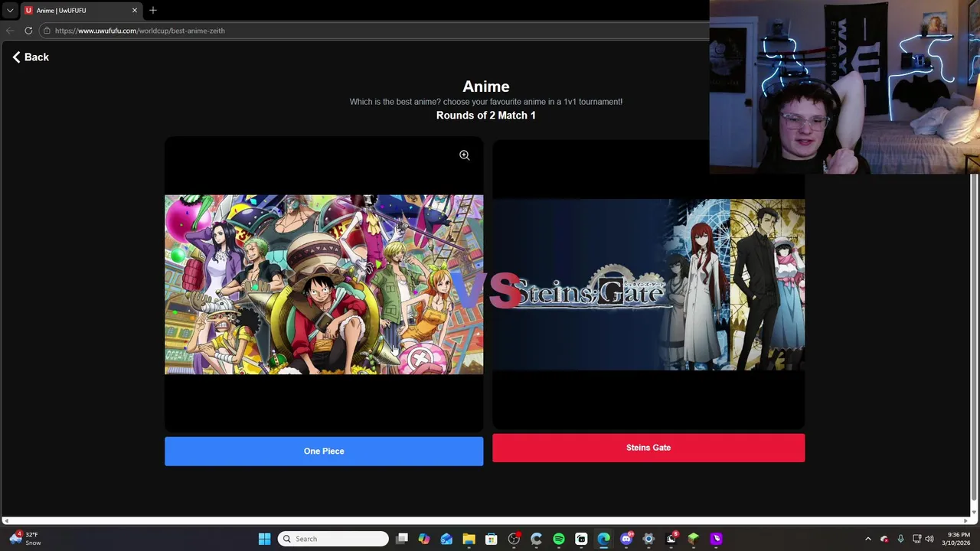Image resolution: width=980 pixels, height=551 pixels.
Task: Reload the page using the refresh icon
Action: click(x=28, y=31)
